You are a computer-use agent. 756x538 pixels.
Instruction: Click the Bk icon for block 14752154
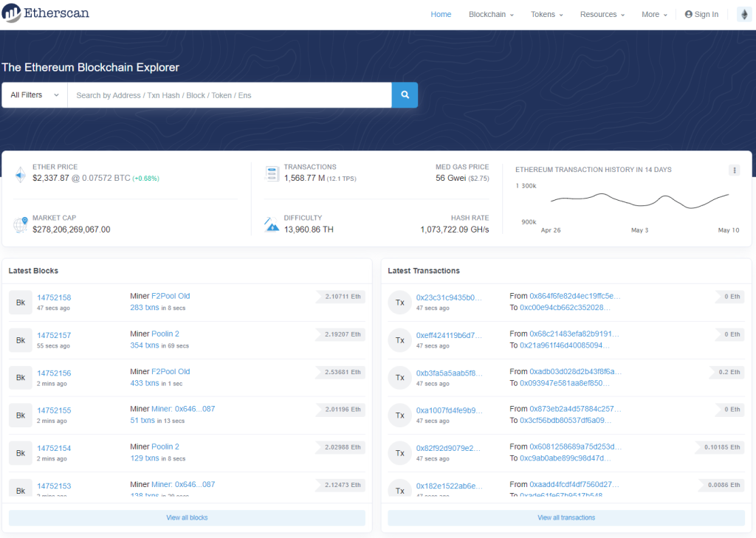[x=21, y=453]
